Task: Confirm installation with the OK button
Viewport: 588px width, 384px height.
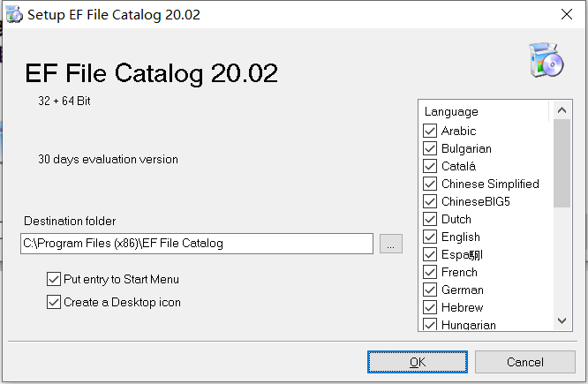Action: click(x=418, y=362)
